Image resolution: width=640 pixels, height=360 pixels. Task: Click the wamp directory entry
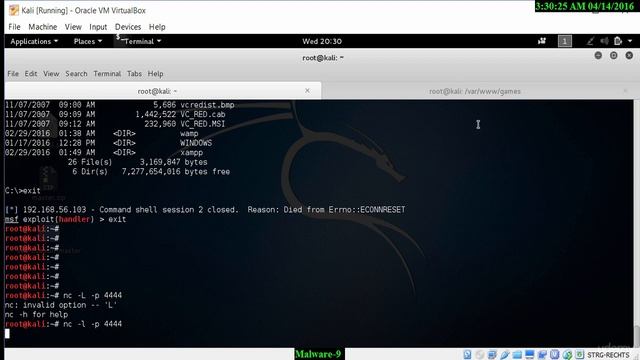coord(189,133)
